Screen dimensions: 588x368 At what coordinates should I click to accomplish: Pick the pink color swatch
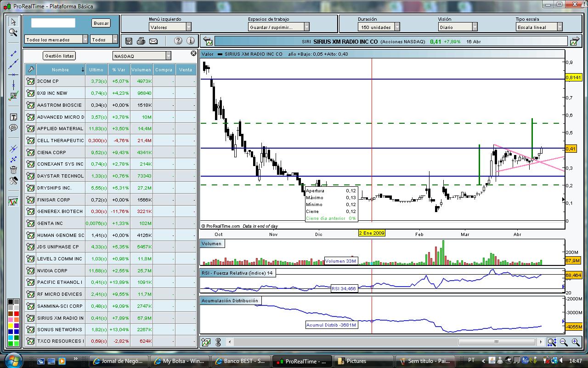11,319
